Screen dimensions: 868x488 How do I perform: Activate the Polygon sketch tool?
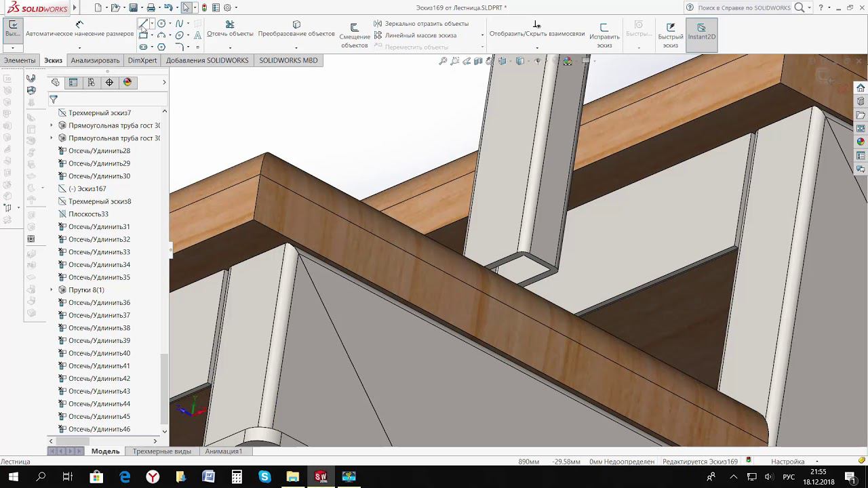tap(161, 47)
